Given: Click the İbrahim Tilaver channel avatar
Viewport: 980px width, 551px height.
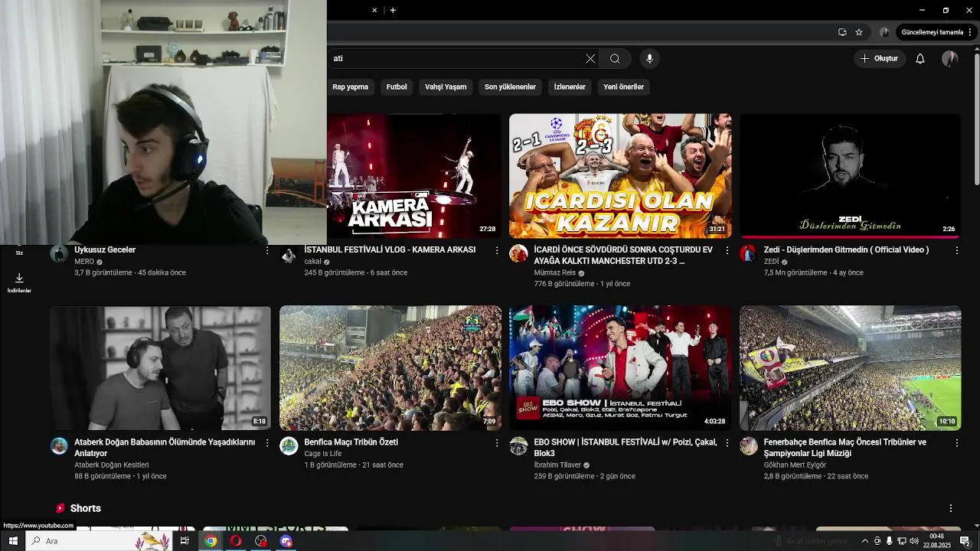Looking at the screenshot, I should pyautogui.click(x=518, y=445).
